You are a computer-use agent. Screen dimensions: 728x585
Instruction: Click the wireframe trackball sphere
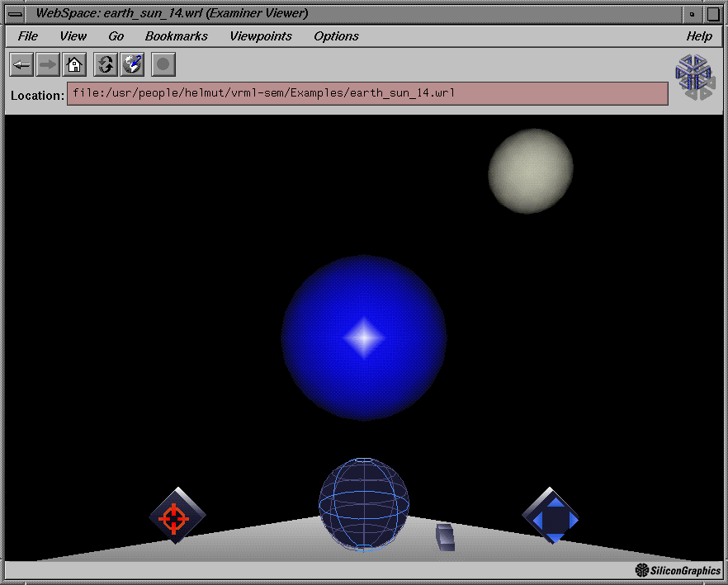point(364,505)
